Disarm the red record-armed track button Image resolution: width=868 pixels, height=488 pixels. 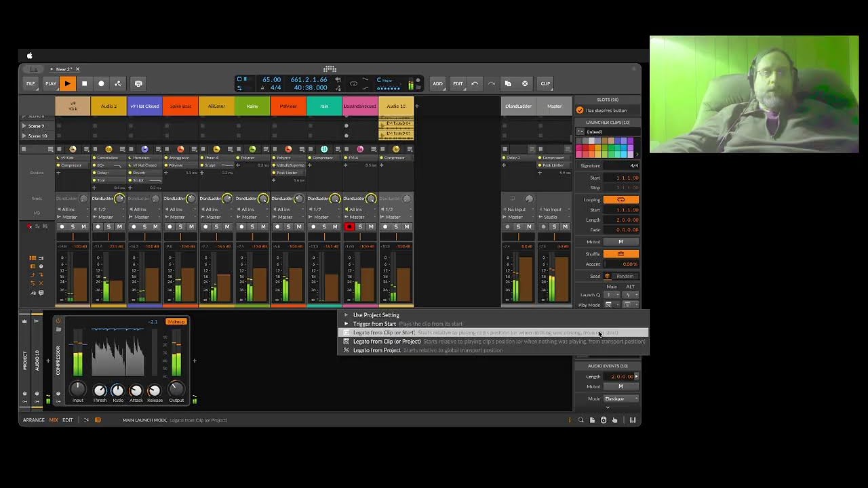tap(349, 226)
